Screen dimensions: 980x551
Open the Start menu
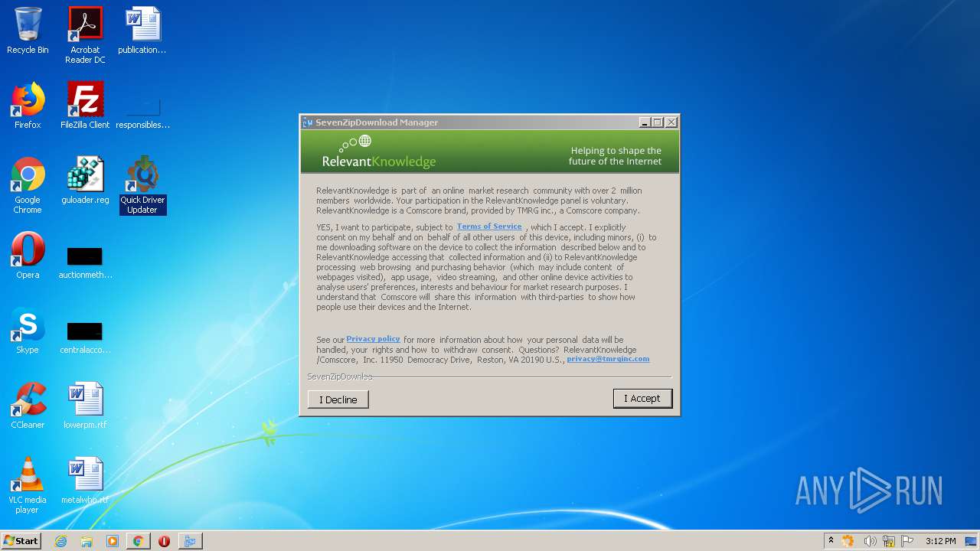[21, 541]
